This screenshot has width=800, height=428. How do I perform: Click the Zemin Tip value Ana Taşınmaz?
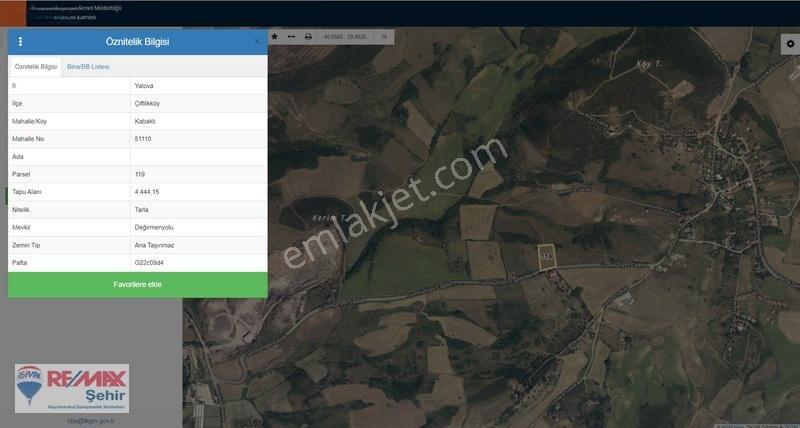click(154, 245)
